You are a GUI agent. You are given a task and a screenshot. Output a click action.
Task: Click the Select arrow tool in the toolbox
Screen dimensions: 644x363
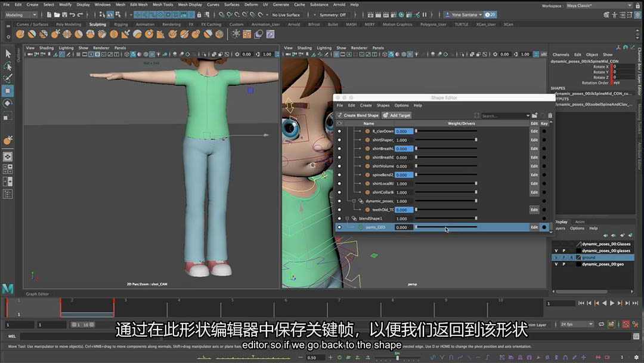(x=8, y=53)
